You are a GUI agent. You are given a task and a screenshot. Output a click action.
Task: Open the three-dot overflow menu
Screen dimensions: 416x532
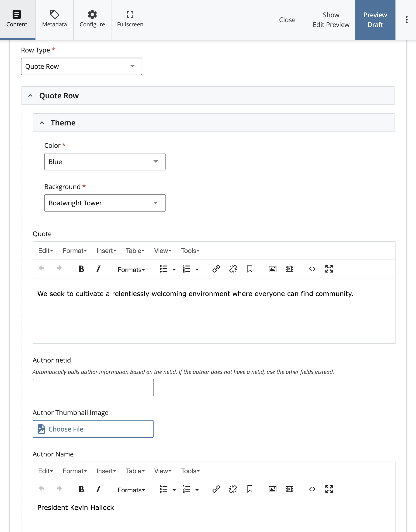[406, 20]
